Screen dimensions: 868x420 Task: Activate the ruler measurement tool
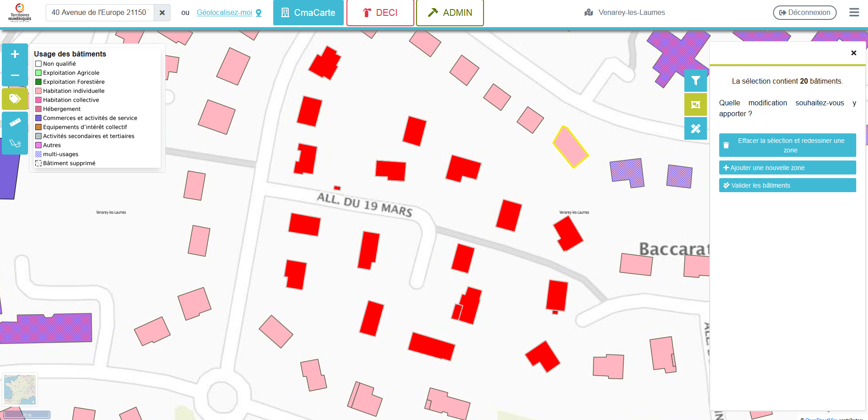coord(15,122)
